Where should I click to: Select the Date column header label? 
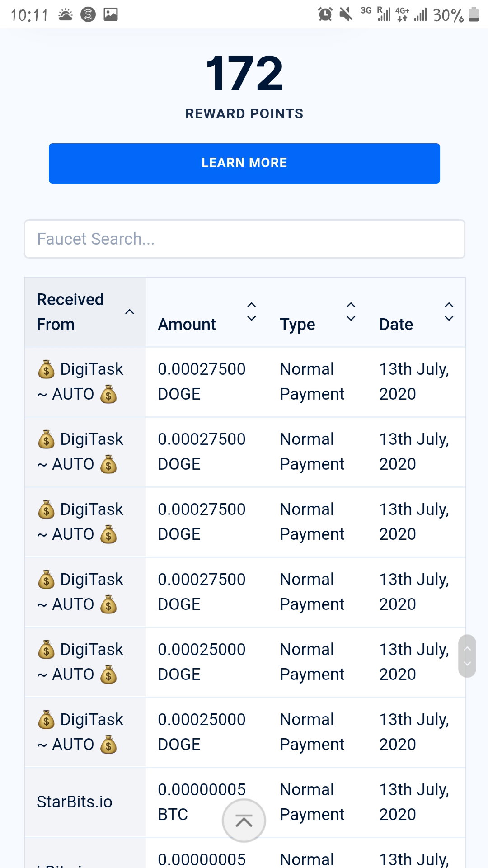(396, 324)
